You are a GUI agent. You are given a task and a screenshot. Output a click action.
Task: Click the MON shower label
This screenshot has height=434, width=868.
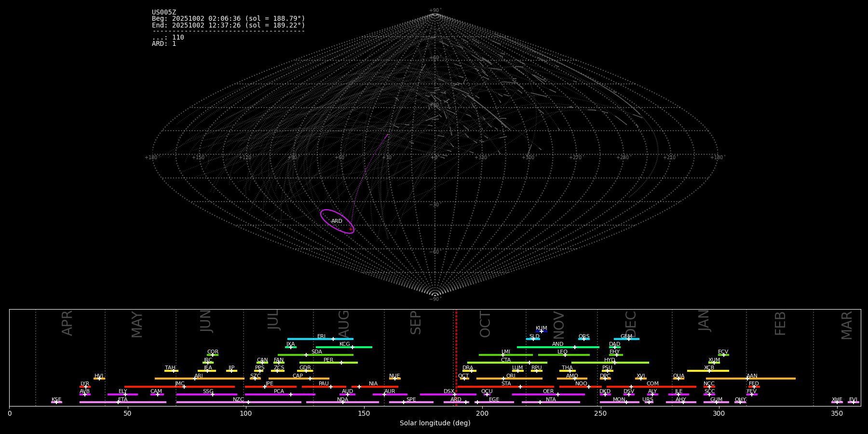pos(619,400)
